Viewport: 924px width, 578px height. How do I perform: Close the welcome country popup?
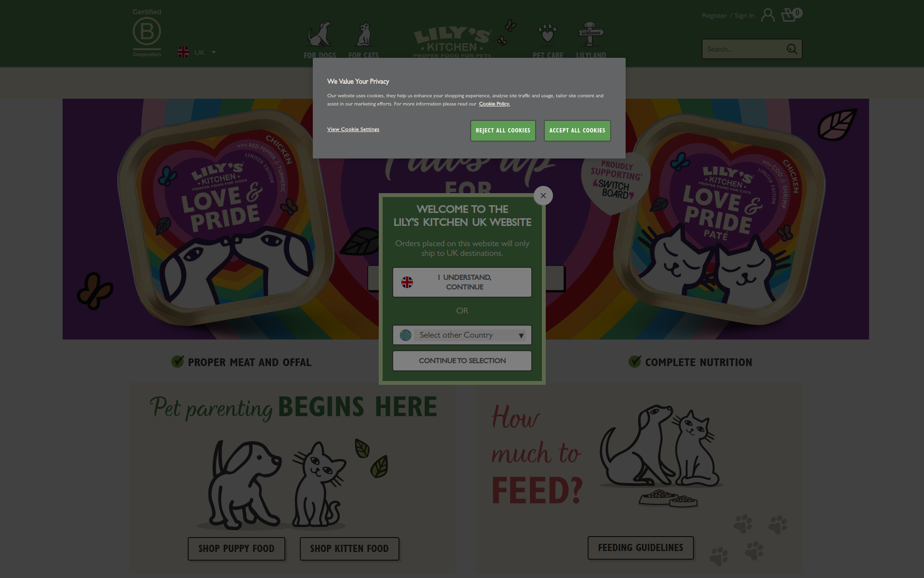pos(543,196)
